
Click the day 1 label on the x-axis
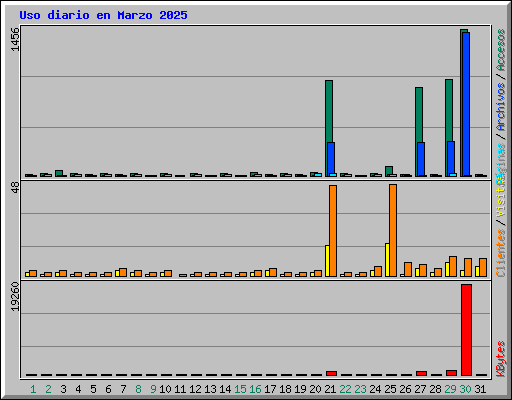33,389
